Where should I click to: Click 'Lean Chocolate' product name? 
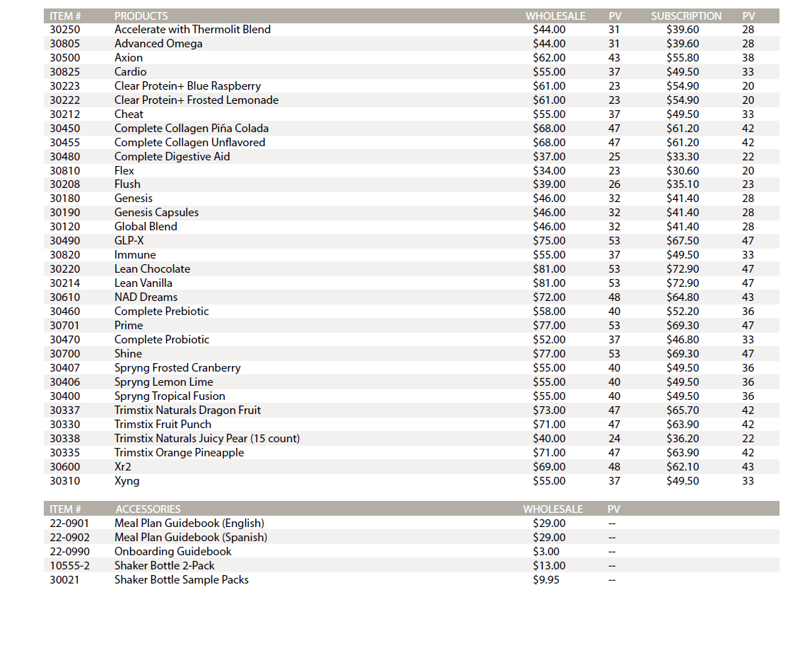tap(152, 268)
